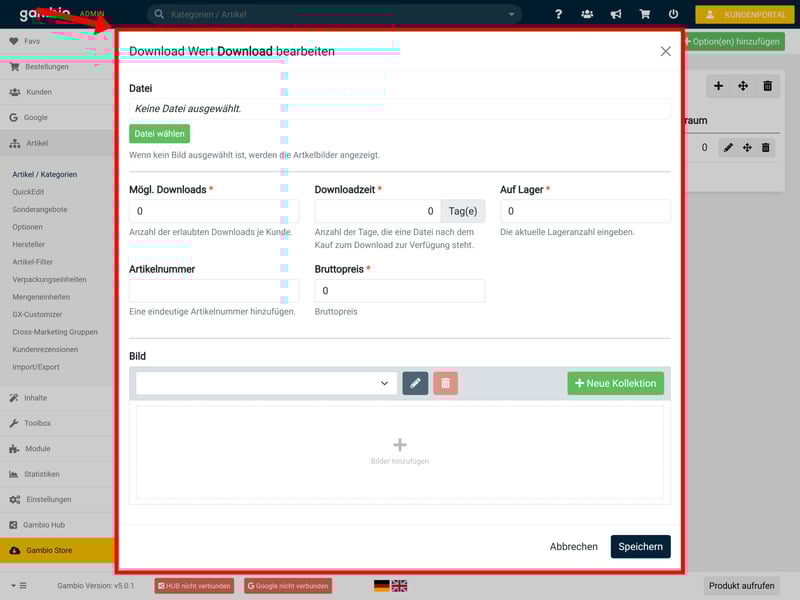Viewport: 800px width, 600px height.
Task: Click the pencil edit icon beside collection dropdown
Action: click(x=415, y=383)
